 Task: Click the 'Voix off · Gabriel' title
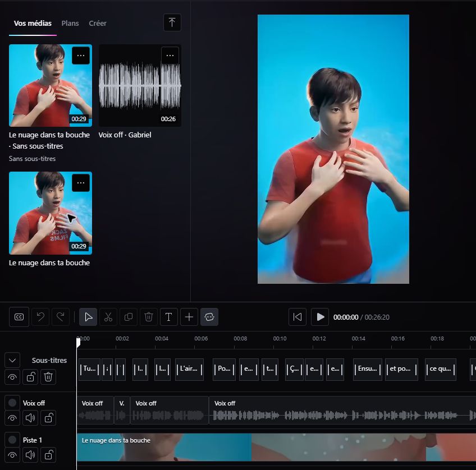point(125,135)
